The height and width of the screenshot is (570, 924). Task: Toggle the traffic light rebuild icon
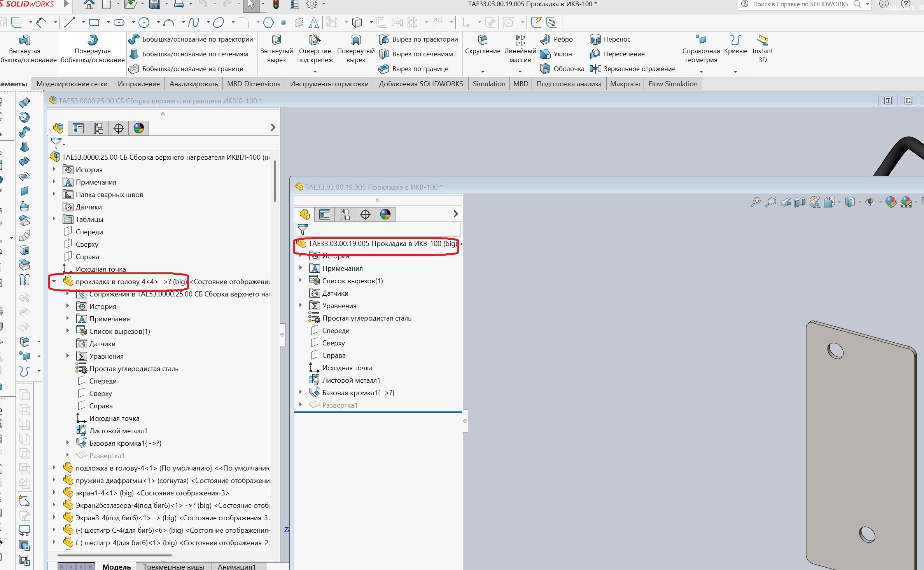276,5
